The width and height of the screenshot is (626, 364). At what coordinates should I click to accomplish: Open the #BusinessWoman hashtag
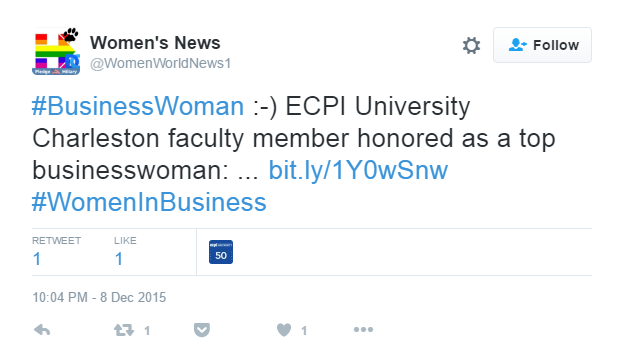(138, 106)
